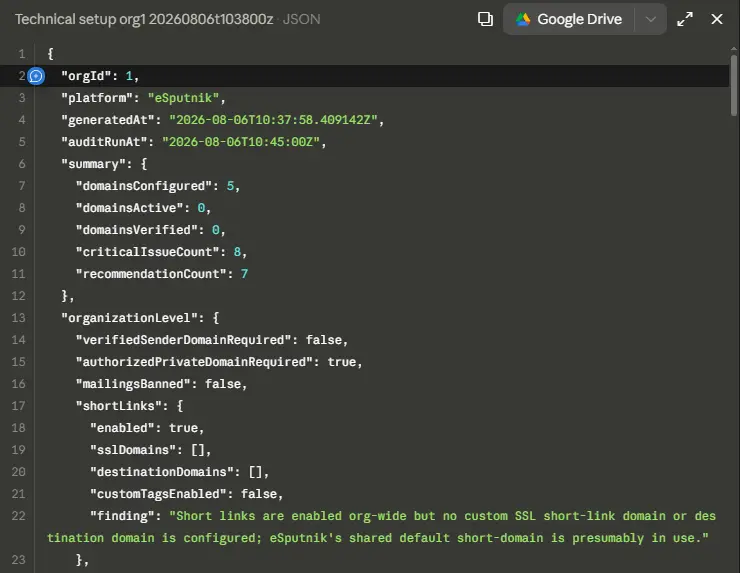Click the file title 'Technical setup org1 20260806t103800z'

coord(144,19)
